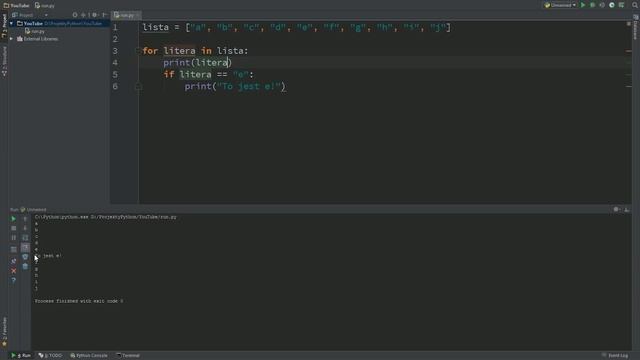The image size is (640, 360).
Task: Toggle the Project tool window side tab
Action: point(4,25)
